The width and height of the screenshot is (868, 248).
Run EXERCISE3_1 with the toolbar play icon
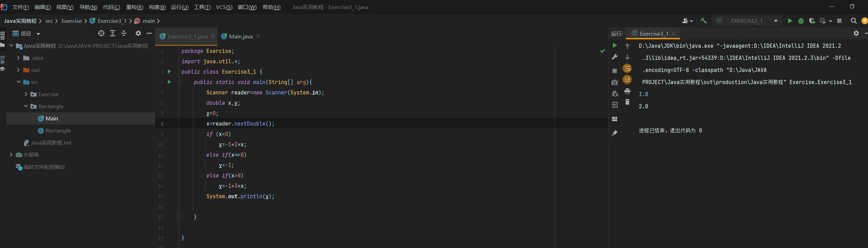[790, 21]
